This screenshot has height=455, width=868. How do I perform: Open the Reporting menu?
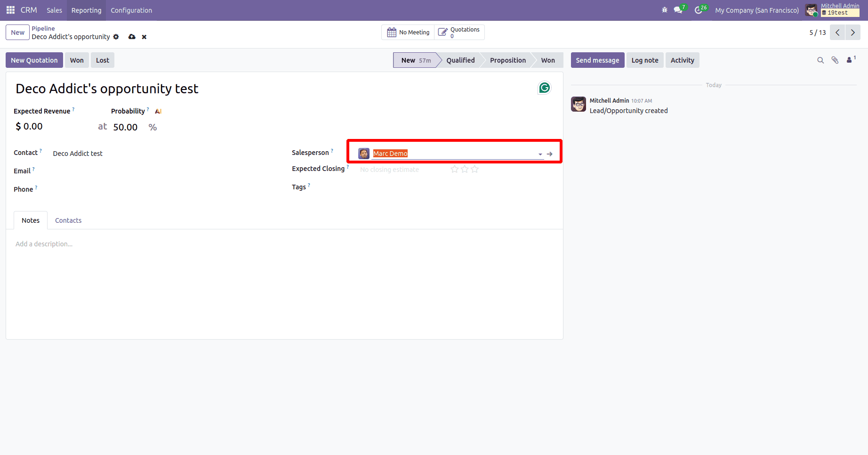[x=86, y=10]
